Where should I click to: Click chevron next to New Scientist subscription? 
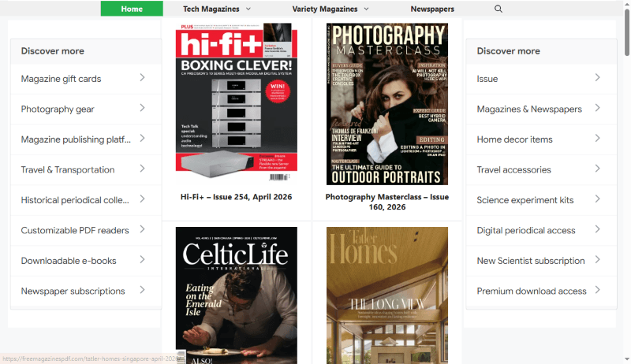pyautogui.click(x=597, y=260)
